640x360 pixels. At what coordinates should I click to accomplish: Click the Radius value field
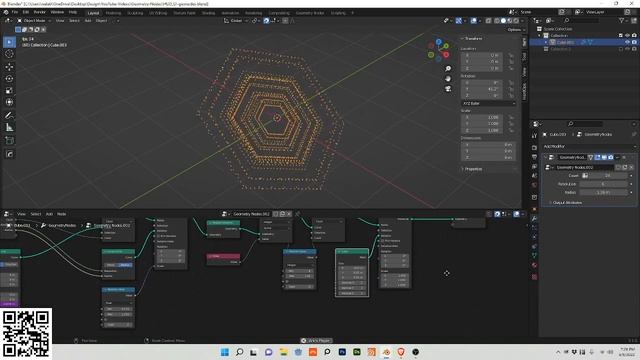coord(604,192)
